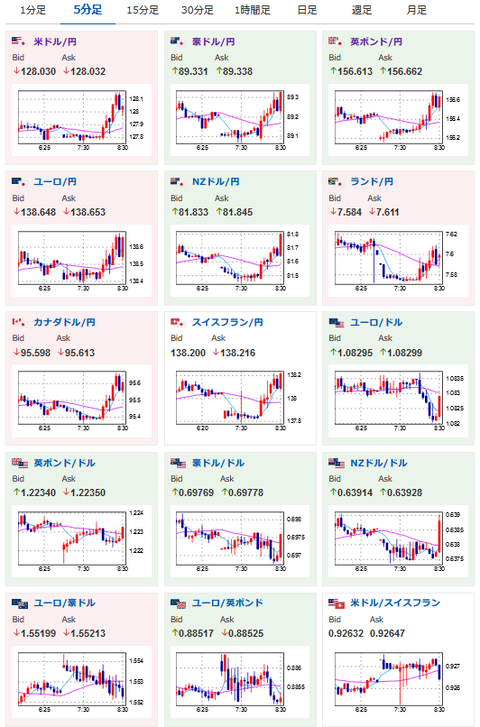Open the 英ポンド/ドル pair link

(x=64, y=463)
